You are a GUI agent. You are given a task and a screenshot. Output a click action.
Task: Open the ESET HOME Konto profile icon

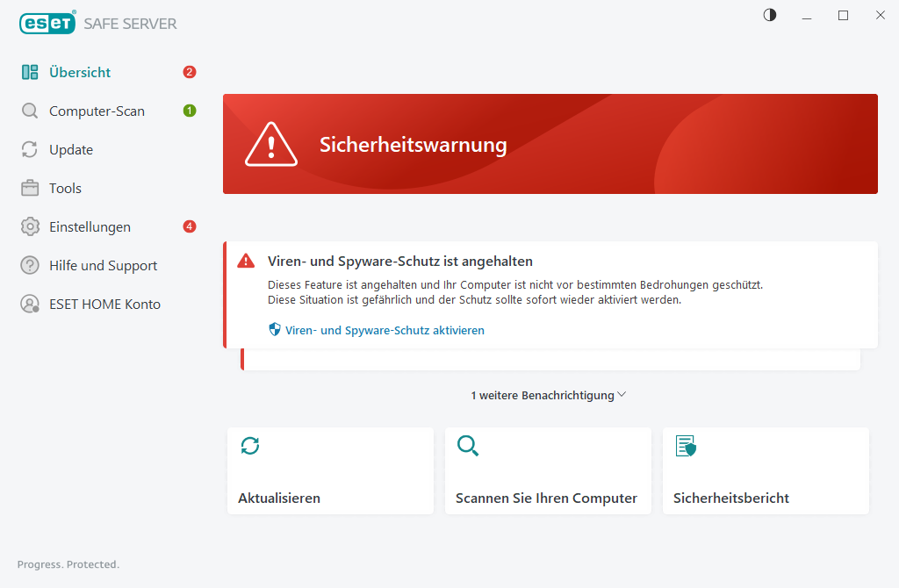coord(30,304)
